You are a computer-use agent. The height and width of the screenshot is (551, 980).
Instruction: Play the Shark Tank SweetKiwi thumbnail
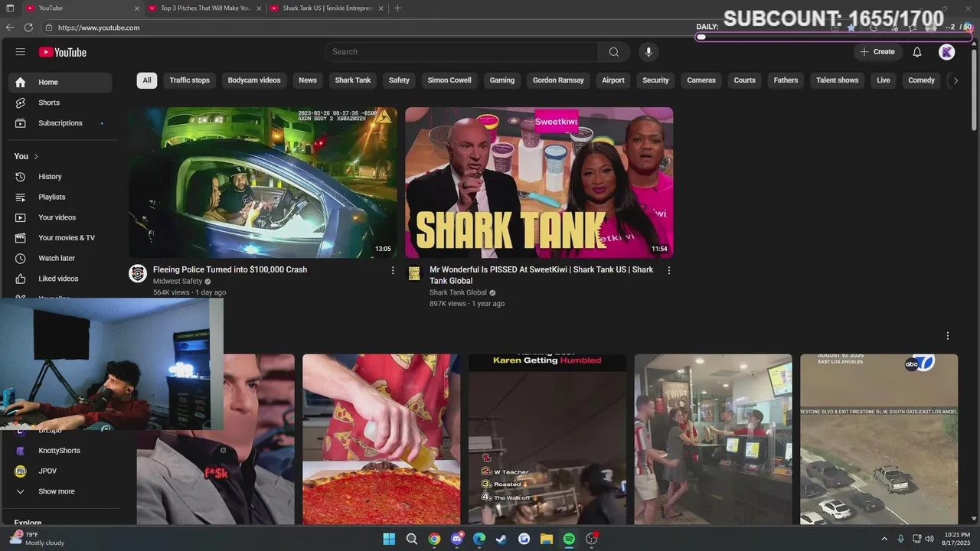click(539, 182)
